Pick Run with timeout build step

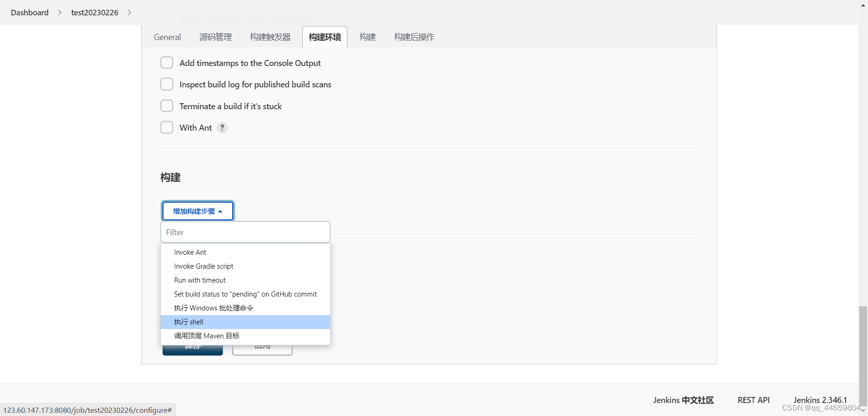(x=245, y=280)
